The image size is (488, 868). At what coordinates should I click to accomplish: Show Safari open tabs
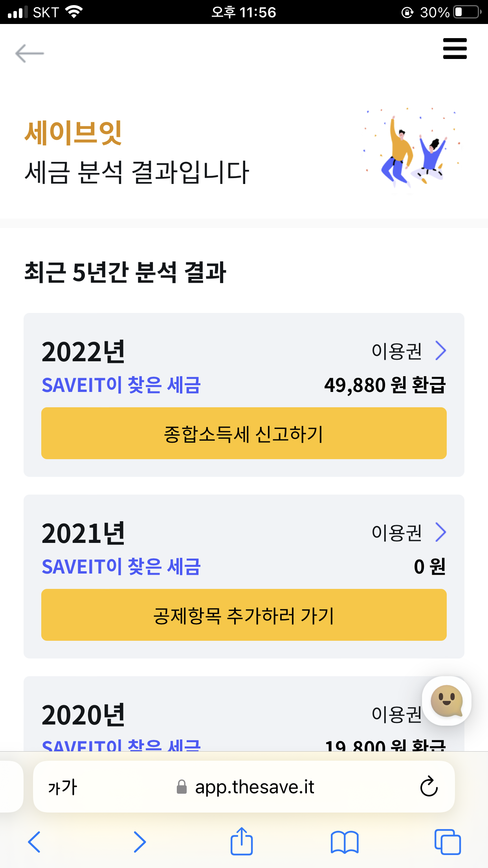pos(447,842)
